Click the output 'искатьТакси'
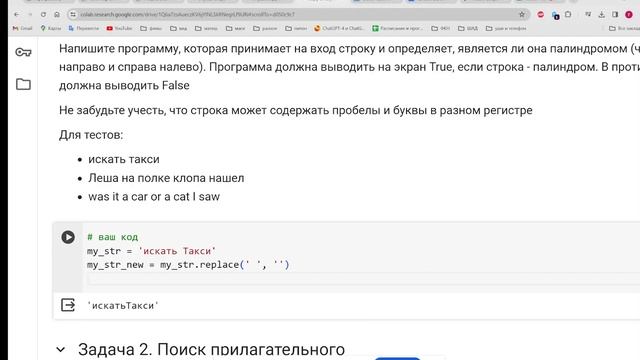The image size is (640, 360). tap(123, 305)
